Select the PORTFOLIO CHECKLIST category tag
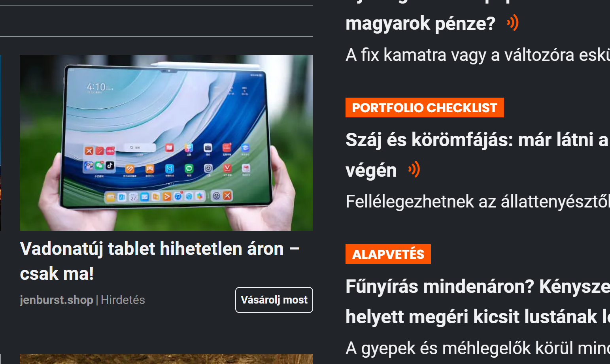610x364 pixels. [x=425, y=108]
